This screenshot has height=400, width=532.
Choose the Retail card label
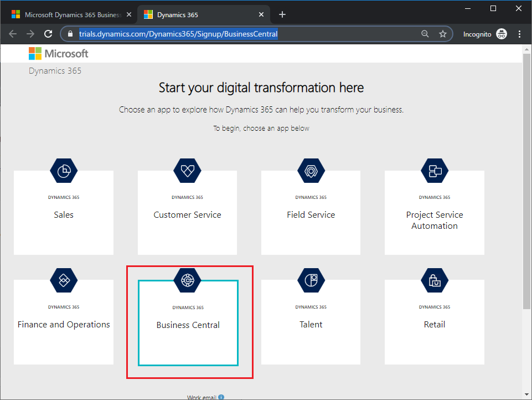(x=435, y=325)
